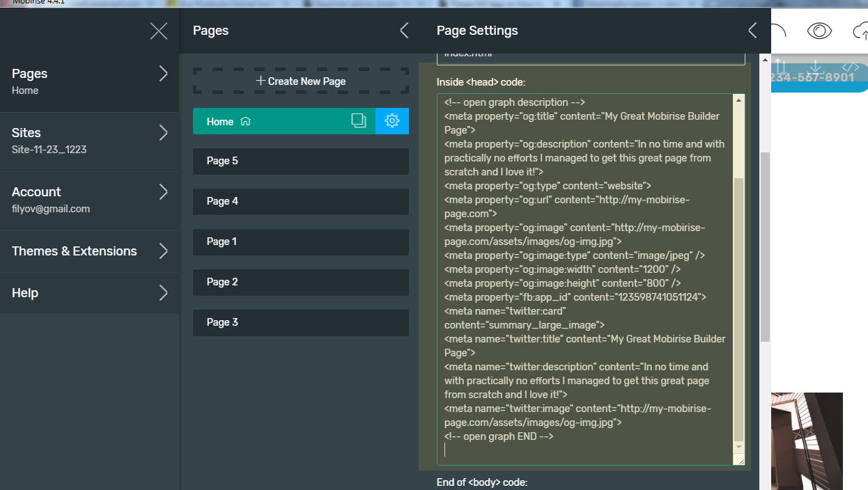This screenshot has height=490, width=868.
Task: Click the filyov@gmail.com account text
Action: click(x=51, y=209)
